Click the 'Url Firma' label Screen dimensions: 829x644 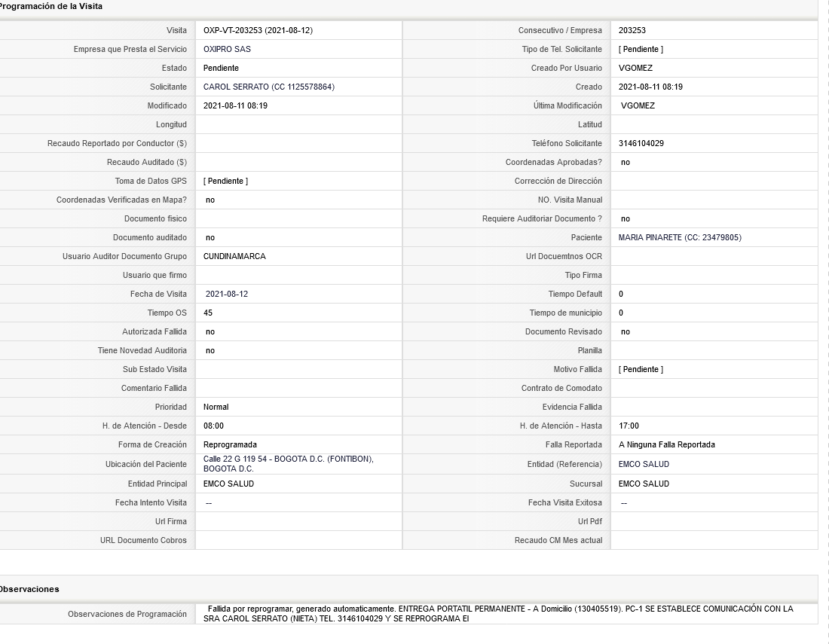point(171,521)
